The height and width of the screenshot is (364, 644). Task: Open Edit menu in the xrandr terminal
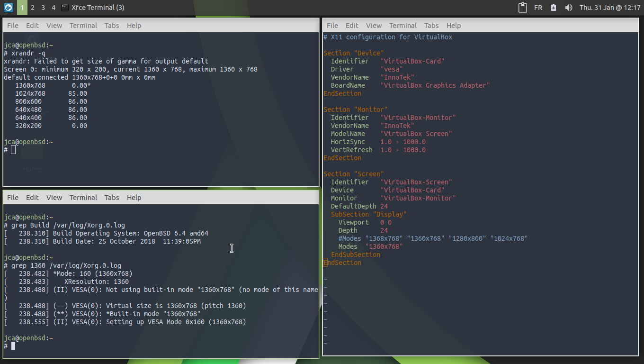point(32,26)
